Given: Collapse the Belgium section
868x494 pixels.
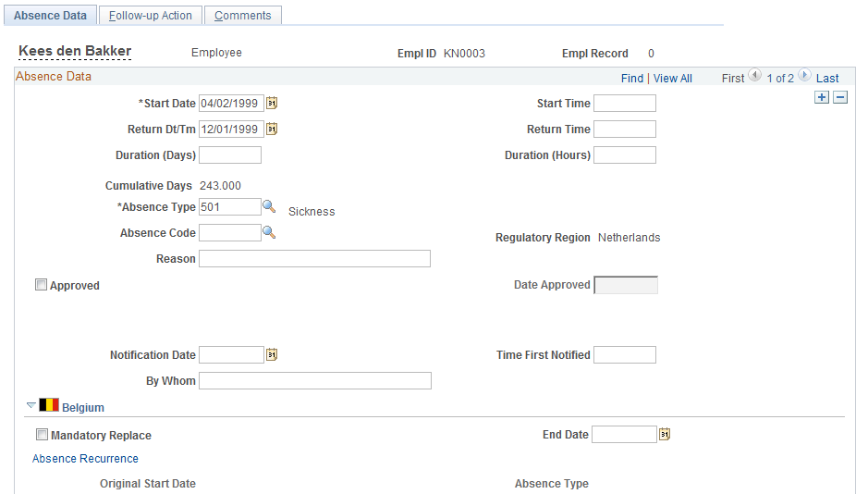Looking at the screenshot, I should [31, 405].
